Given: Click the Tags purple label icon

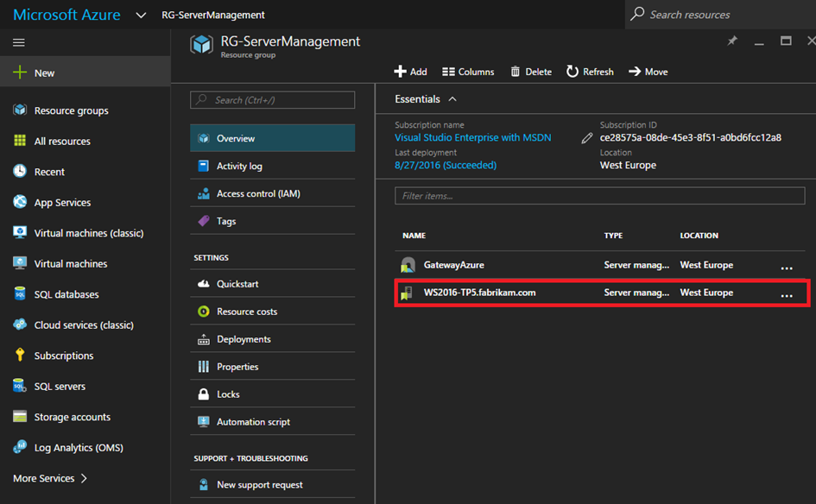Looking at the screenshot, I should click(204, 221).
